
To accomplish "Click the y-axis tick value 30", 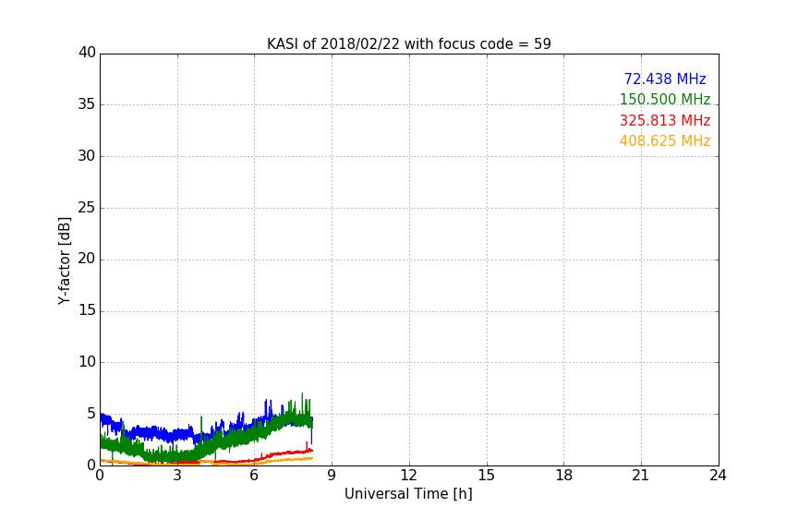I will click(87, 156).
